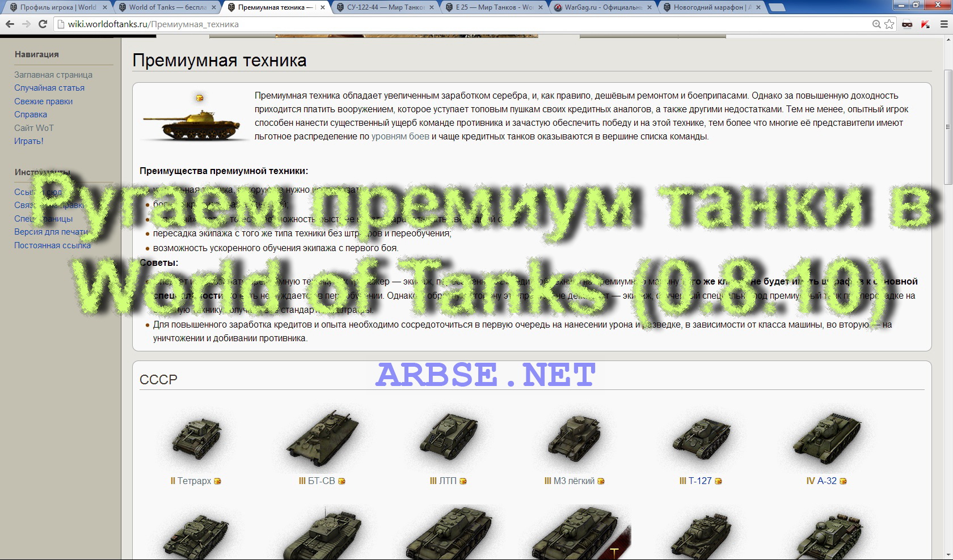Click the scrollbar up arrow
The image size is (953, 560).
pyautogui.click(x=948, y=40)
